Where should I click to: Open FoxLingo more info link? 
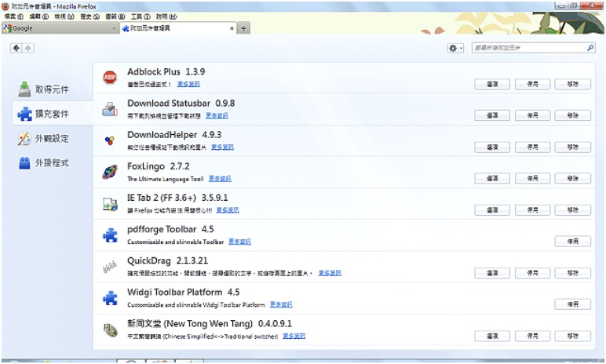click(x=220, y=179)
